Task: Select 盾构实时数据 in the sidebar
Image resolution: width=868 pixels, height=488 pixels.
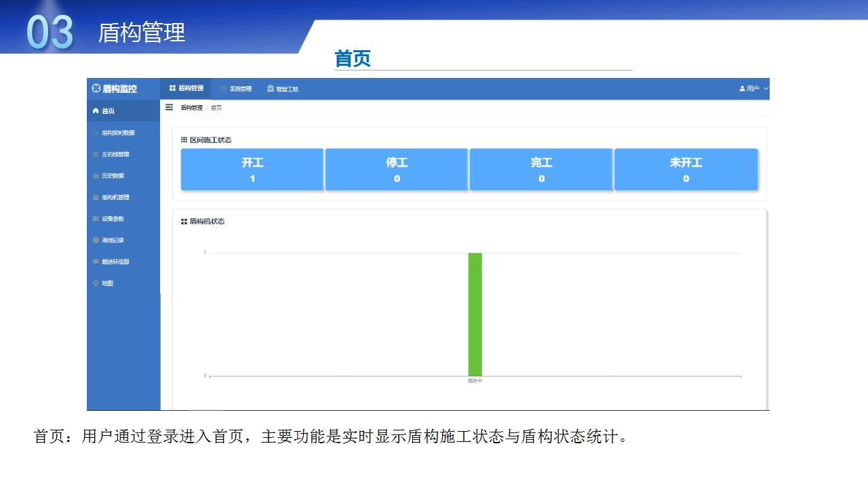Action: (118, 133)
